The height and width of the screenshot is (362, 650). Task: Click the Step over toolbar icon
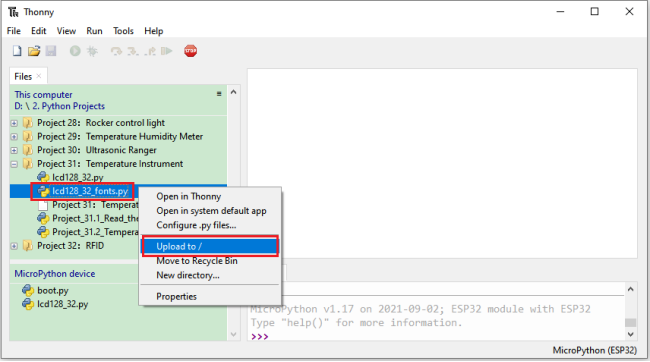116,51
